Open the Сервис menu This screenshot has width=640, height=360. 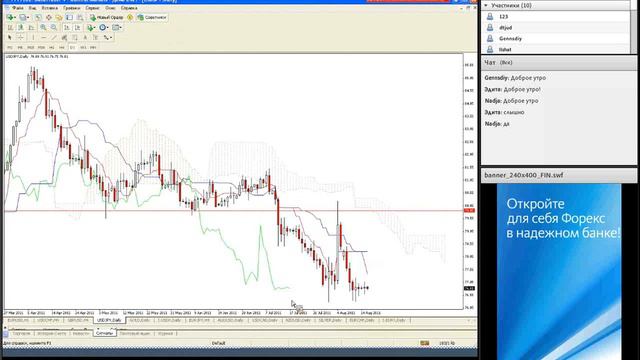pyautogui.click(x=92, y=8)
